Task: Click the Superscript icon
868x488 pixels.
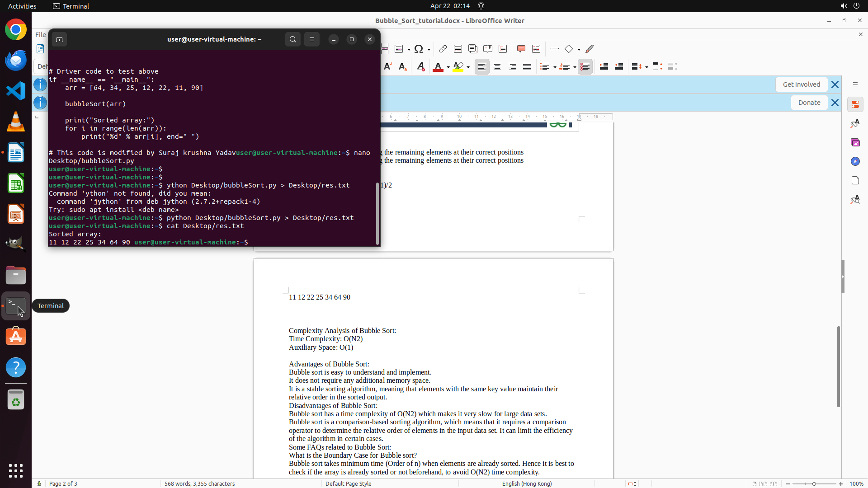Action: [387, 67]
